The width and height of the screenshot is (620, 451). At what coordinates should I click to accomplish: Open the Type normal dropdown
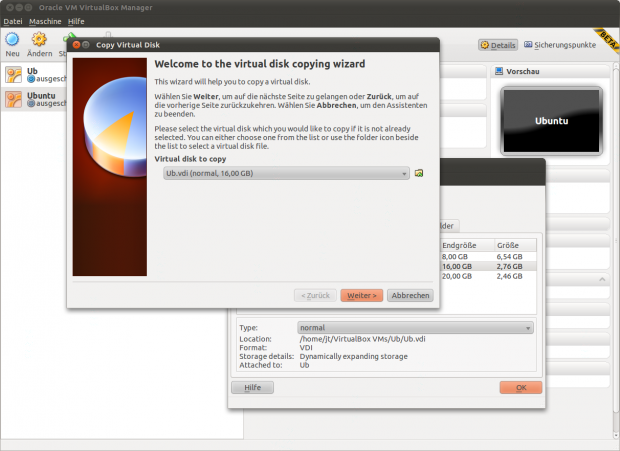pyautogui.click(x=415, y=328)
